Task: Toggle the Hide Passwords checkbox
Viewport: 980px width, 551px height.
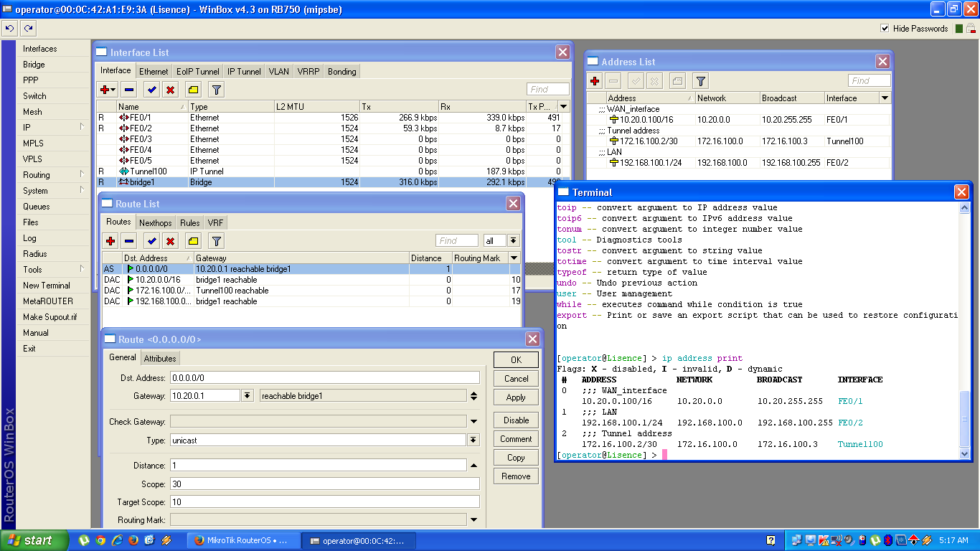Action: [x=885, y=29]
